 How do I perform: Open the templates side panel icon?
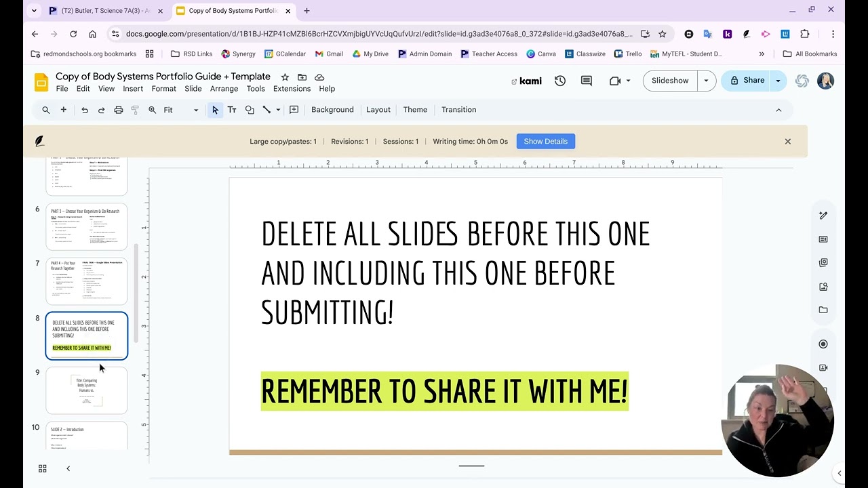(x=823, y=239)
